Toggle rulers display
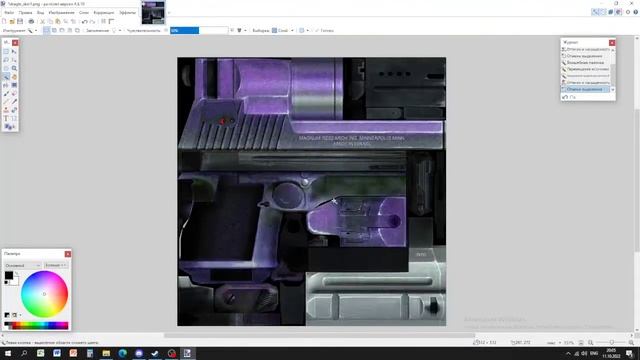Screen dimensions: 640x360 111,21
